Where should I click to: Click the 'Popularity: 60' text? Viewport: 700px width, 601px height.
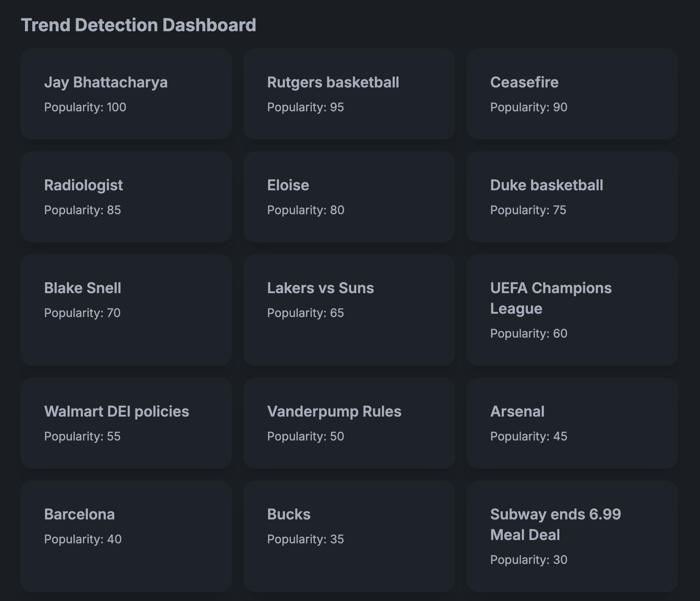pyautogui.click(x=529, y=334)
